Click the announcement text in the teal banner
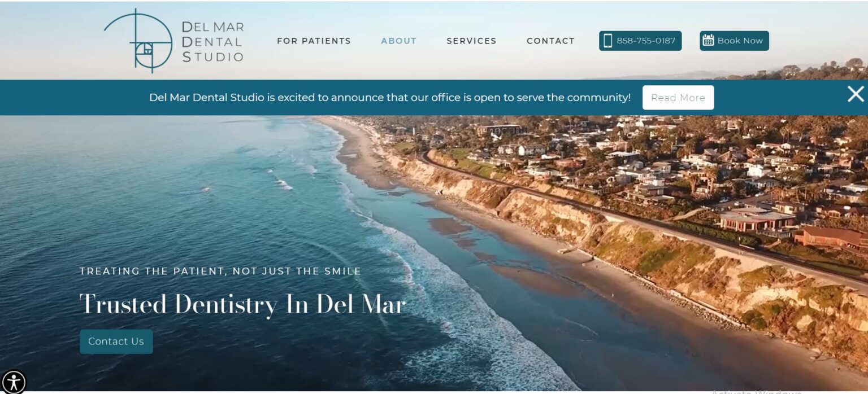The width and height of the screenshot is (868, 394). [390, 97]
